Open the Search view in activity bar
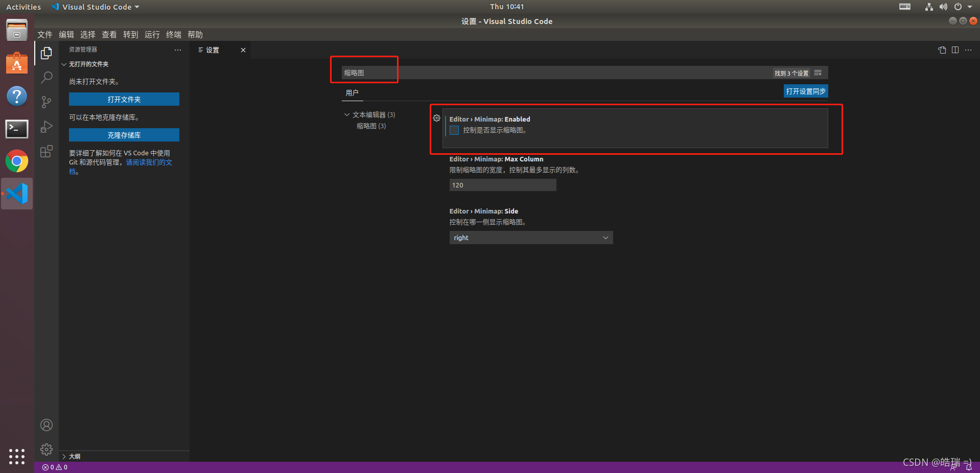The width and height of the screenshot is (980, 473). (46, 78)
